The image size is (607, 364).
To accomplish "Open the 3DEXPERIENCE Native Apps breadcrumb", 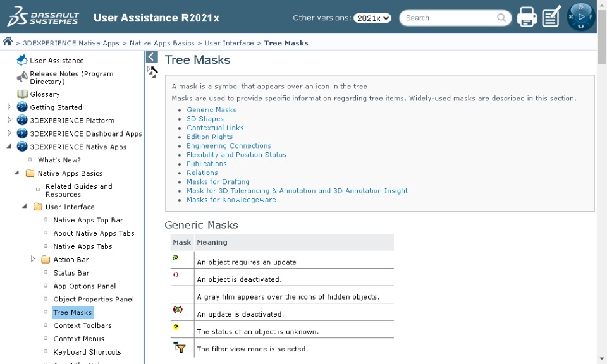I will point(71,44).
